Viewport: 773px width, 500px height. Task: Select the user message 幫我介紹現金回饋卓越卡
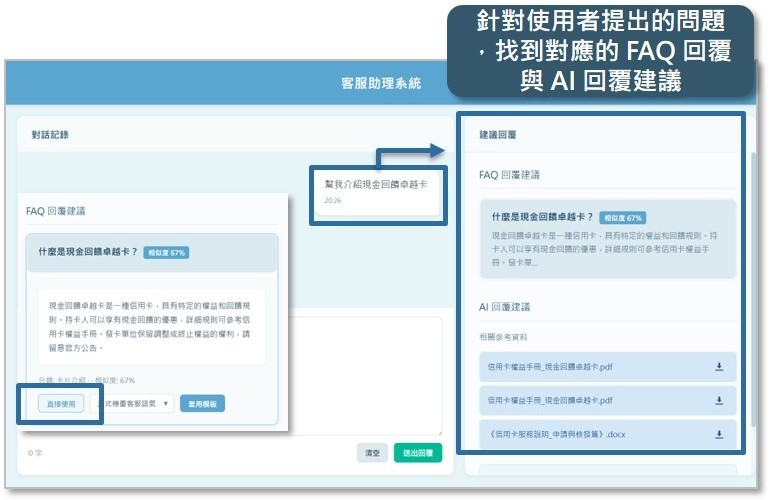point(376,185)
